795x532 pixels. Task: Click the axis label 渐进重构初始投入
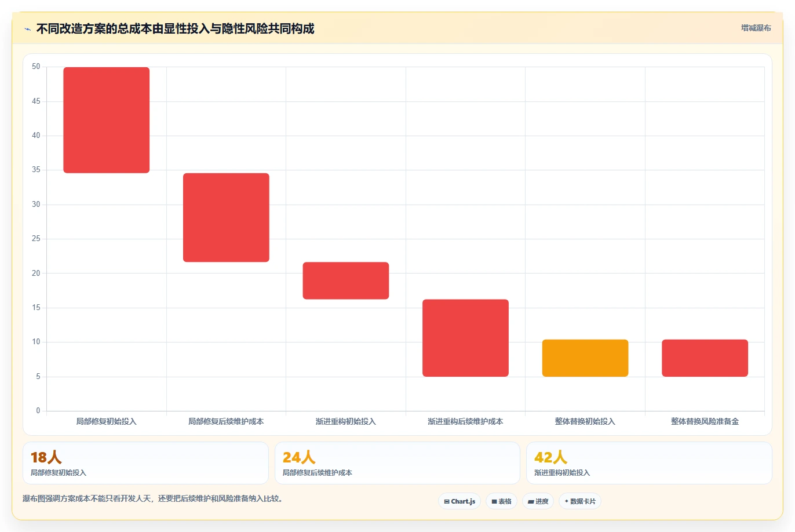(x=346, y=421)
